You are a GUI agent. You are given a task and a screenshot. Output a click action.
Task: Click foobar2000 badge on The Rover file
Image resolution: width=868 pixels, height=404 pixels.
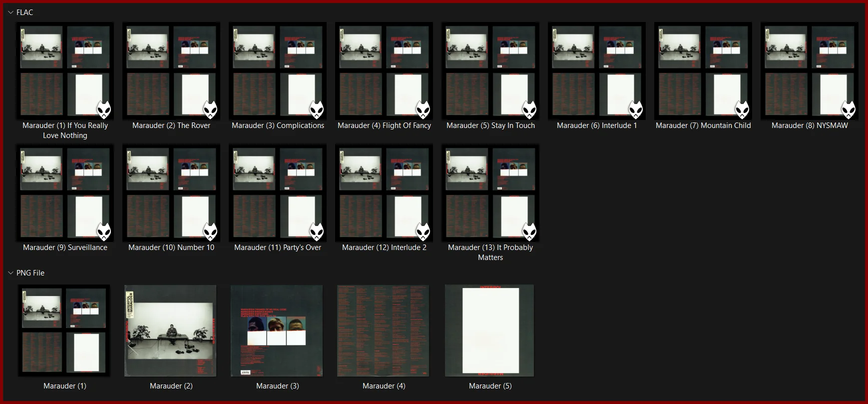210,109
